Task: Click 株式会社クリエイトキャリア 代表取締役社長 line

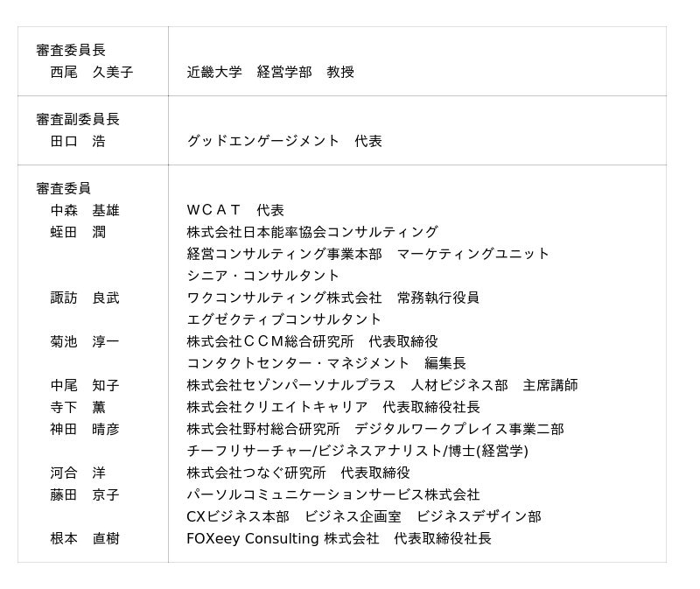Action: coord(333,407)
